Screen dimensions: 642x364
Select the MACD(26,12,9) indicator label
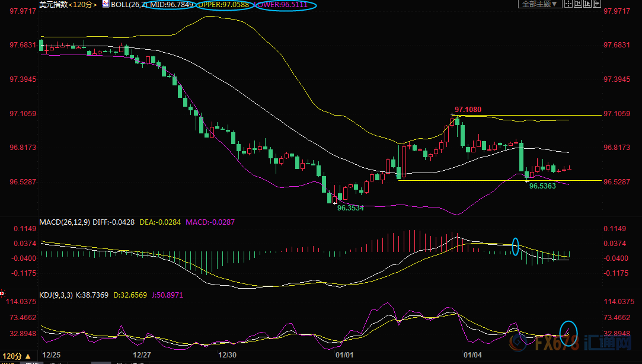63,222
